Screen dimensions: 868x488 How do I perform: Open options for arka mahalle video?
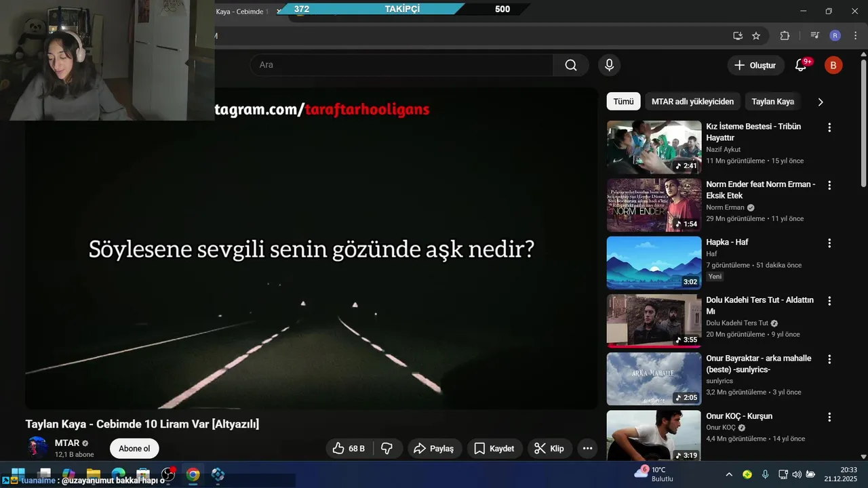829,359
